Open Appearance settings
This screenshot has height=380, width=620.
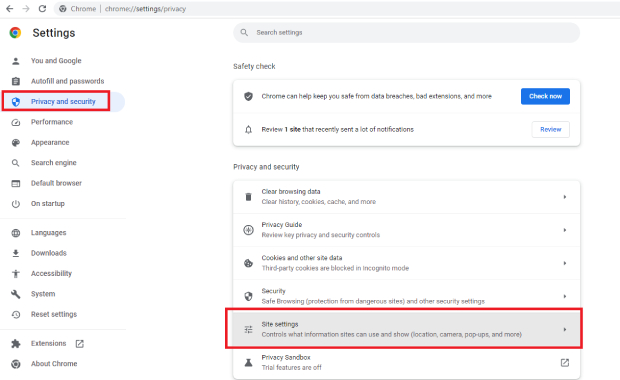pos(50,142)
